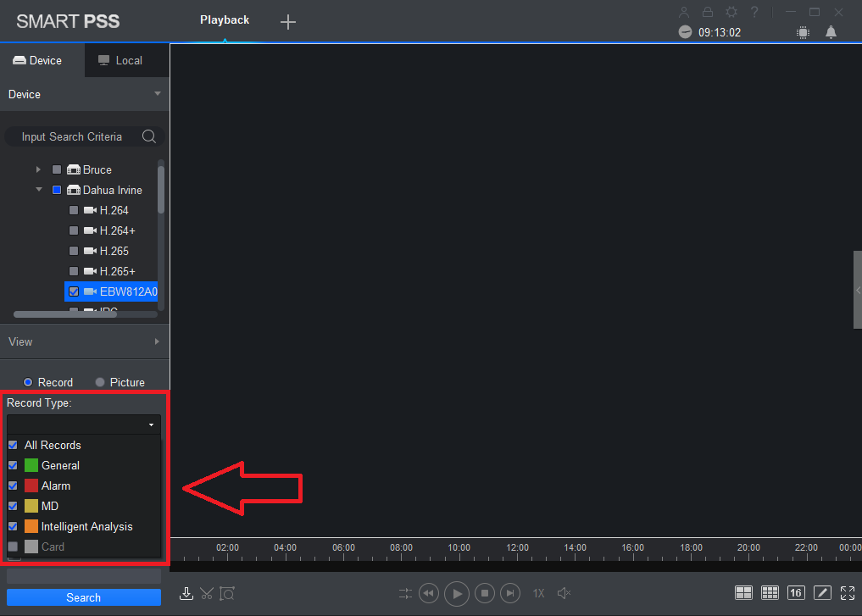862x616 pixels.
Task: Switch to the Device tab
Action: (42, 60)
